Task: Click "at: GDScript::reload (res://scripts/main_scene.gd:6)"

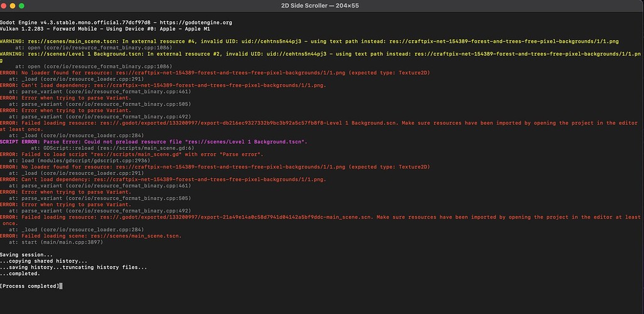Action: pos(113,148)
